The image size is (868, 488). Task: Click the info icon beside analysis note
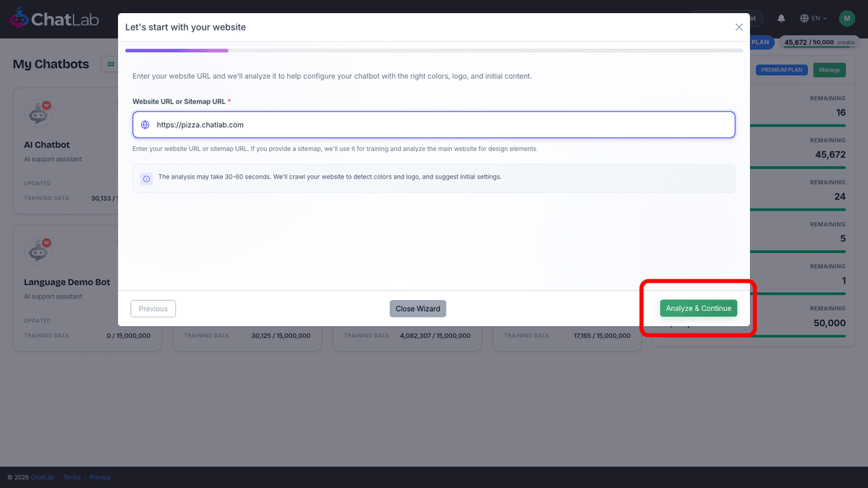click(146, 178)
